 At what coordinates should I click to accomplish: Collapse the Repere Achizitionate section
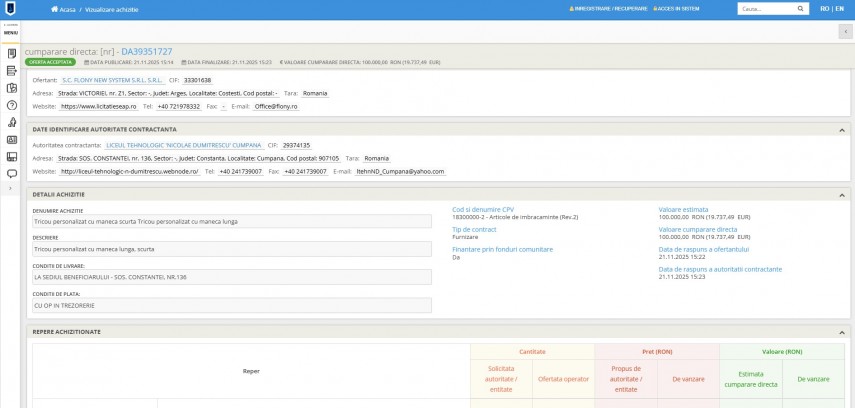841,331
